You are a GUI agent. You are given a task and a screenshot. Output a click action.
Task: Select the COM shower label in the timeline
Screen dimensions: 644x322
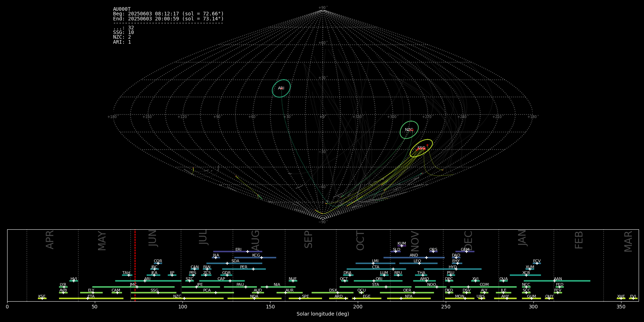[484, 285]
